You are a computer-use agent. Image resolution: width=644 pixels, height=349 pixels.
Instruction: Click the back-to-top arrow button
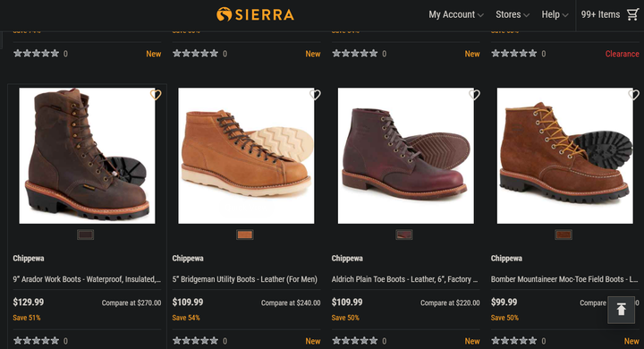coord(621,310)
